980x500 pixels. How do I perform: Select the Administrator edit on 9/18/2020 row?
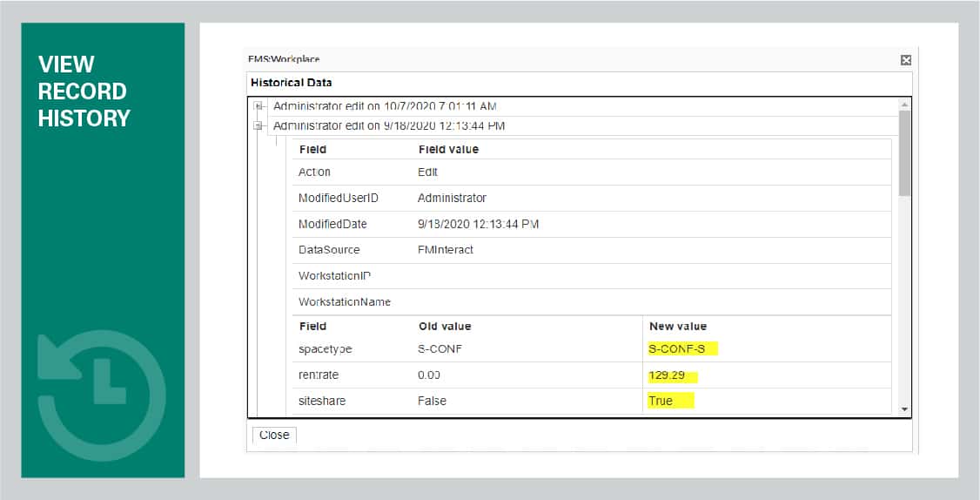pyautogui.click(x=389, y=125)
